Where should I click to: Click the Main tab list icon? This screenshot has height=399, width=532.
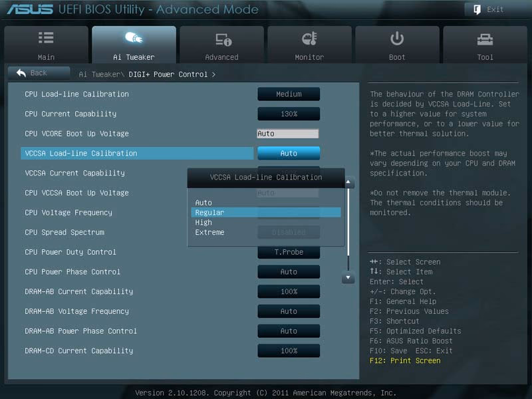pyautogui.click(x=46, y=38)
